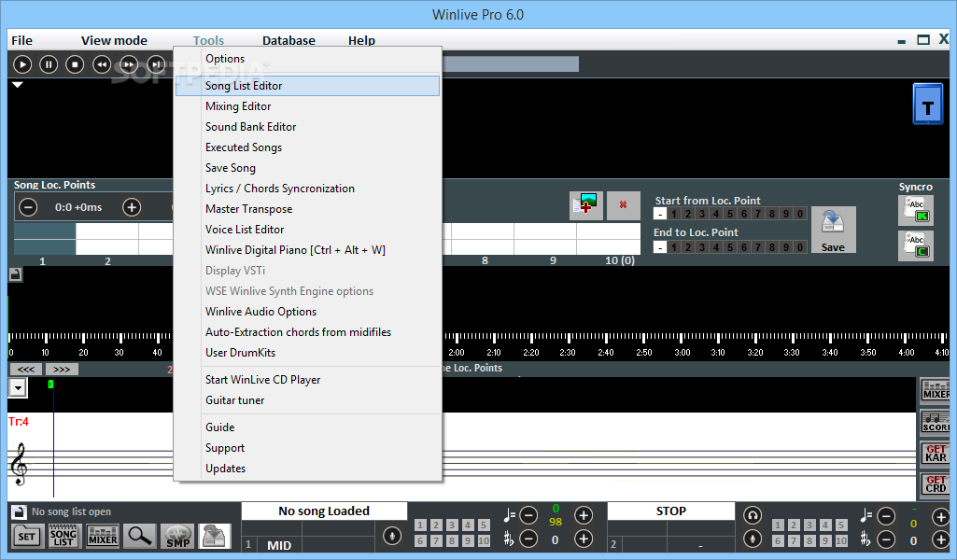957x560 pixels.
Task: Click the SCORE button in right sidebar
Action: (x=935, y=423)
